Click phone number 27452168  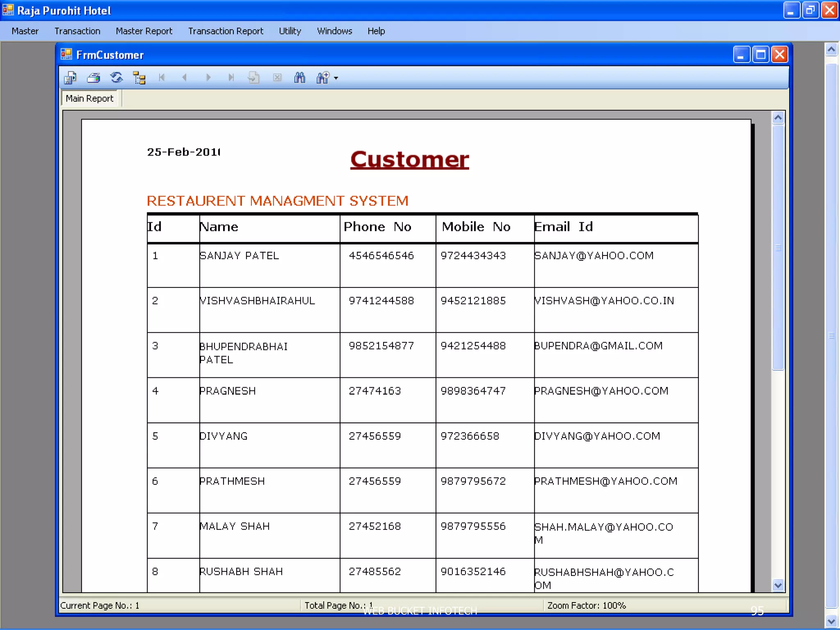[375, 526]
